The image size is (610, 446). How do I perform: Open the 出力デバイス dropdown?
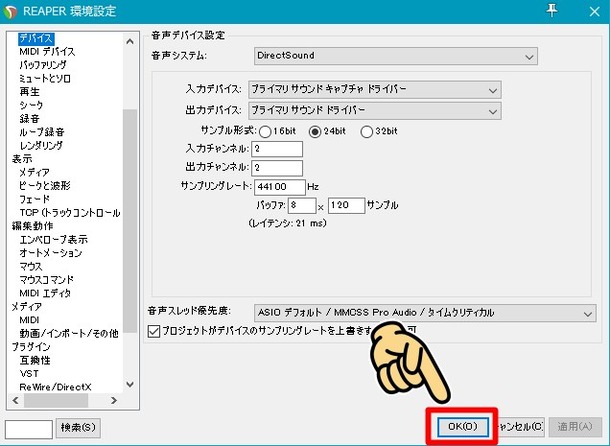click(375, 111)
